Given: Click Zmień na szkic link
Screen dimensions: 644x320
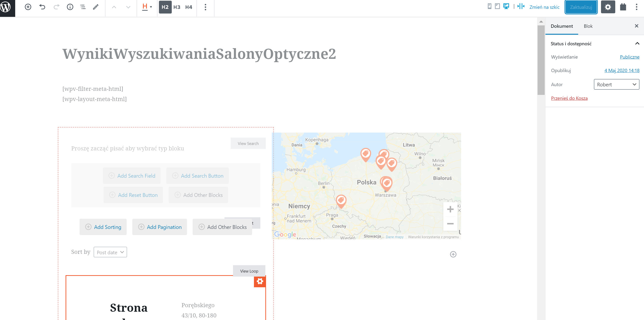Looking at the screenshot, I should click(x=544, y=7).
